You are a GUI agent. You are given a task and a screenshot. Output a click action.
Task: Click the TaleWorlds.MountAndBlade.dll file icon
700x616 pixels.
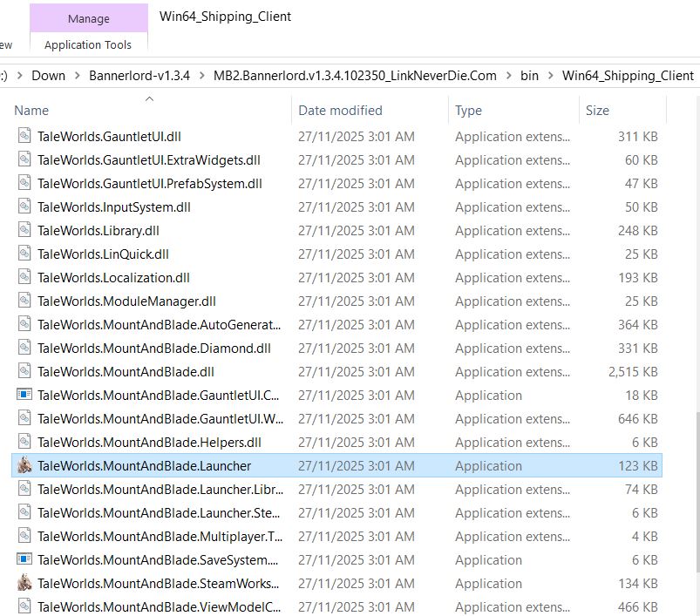tap(24, 371)
